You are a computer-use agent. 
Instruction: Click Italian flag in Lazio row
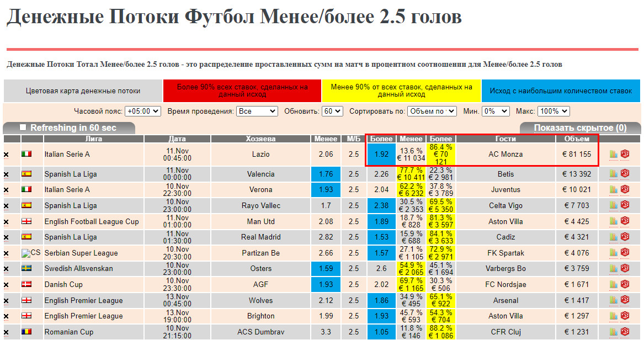point(26,154)
